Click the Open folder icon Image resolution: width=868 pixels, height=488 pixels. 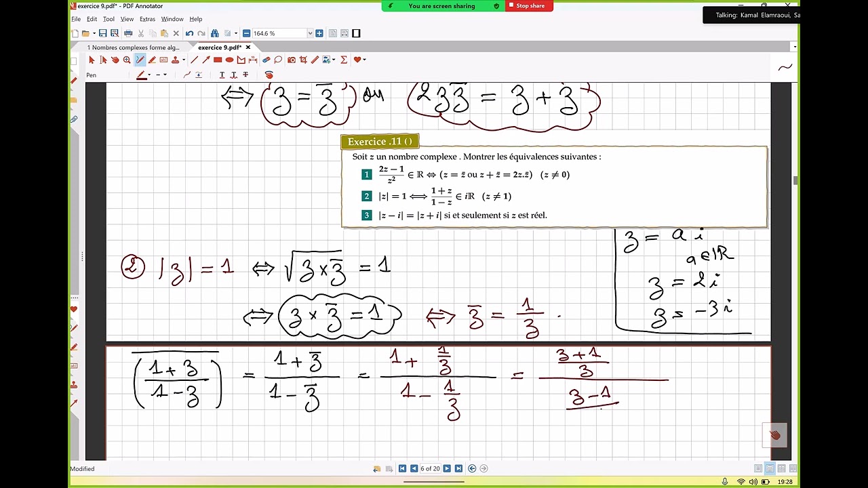coord(85,33)
